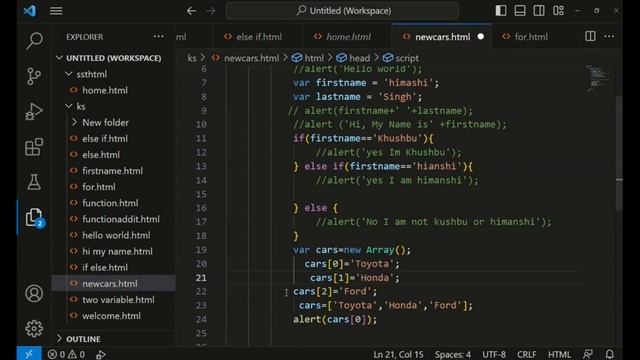Toggle the bottom panel layout icon

520,11
